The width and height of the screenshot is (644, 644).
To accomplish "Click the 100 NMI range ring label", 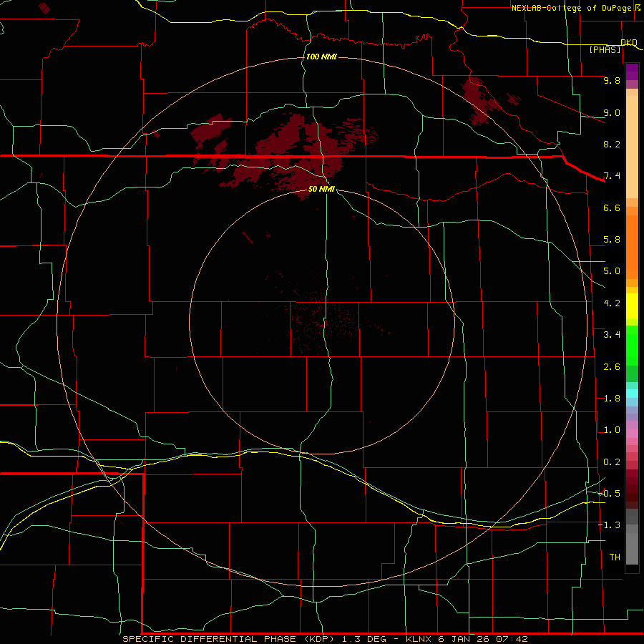I will [321, 57].
